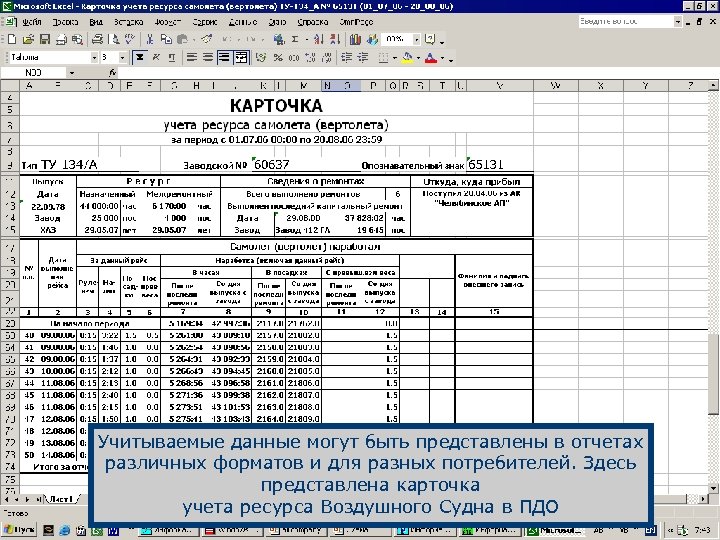
Task: Toggle Align Left
Action: [191, 58]
